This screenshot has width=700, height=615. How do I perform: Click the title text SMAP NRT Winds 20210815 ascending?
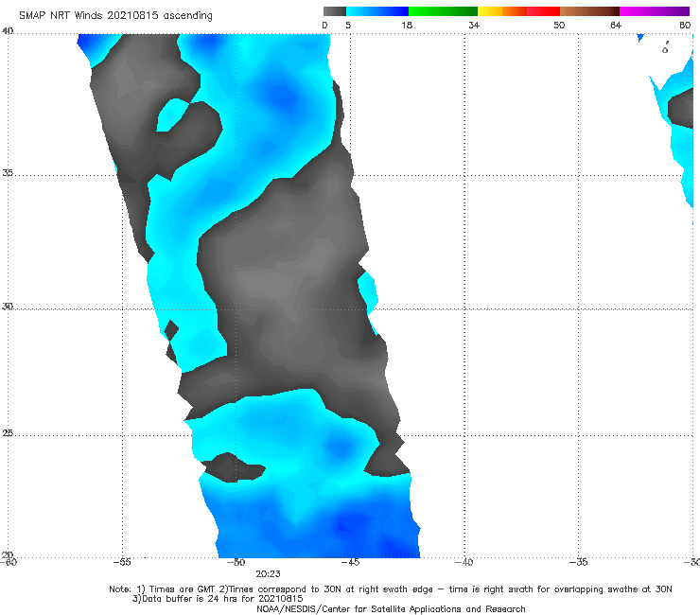tap(115, 15)
